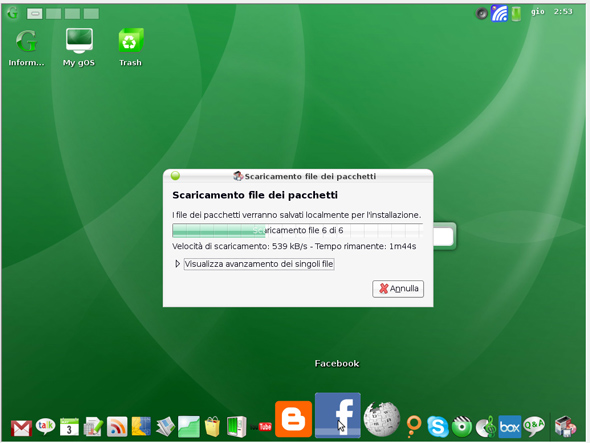This screenshot has height=443, width=590.
Task: Open the blue box dock icon
Action: click(x=510, y=427)
